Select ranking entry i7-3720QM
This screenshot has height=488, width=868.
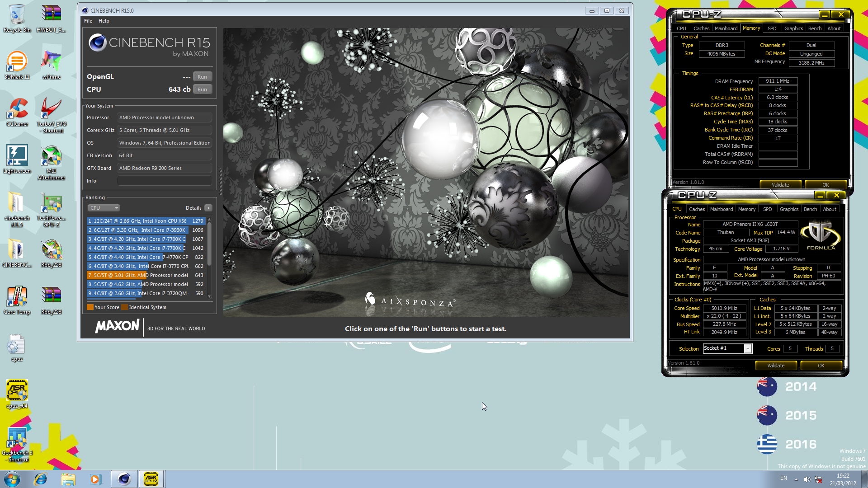146,293
